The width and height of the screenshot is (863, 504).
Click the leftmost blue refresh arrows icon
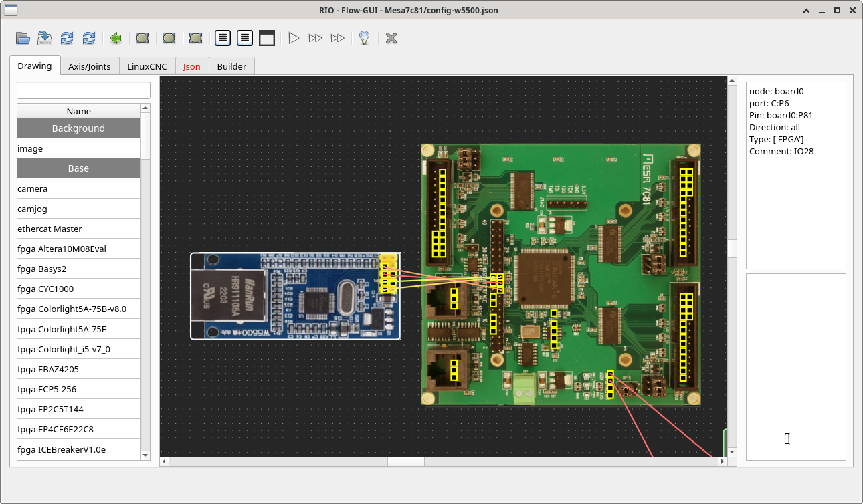tap(67, 38)
